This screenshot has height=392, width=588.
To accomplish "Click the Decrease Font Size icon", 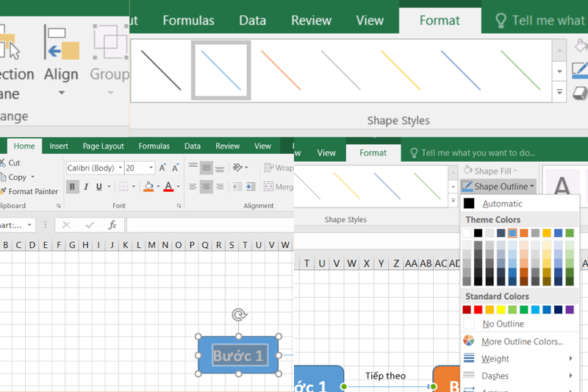I will click(175, 168).
